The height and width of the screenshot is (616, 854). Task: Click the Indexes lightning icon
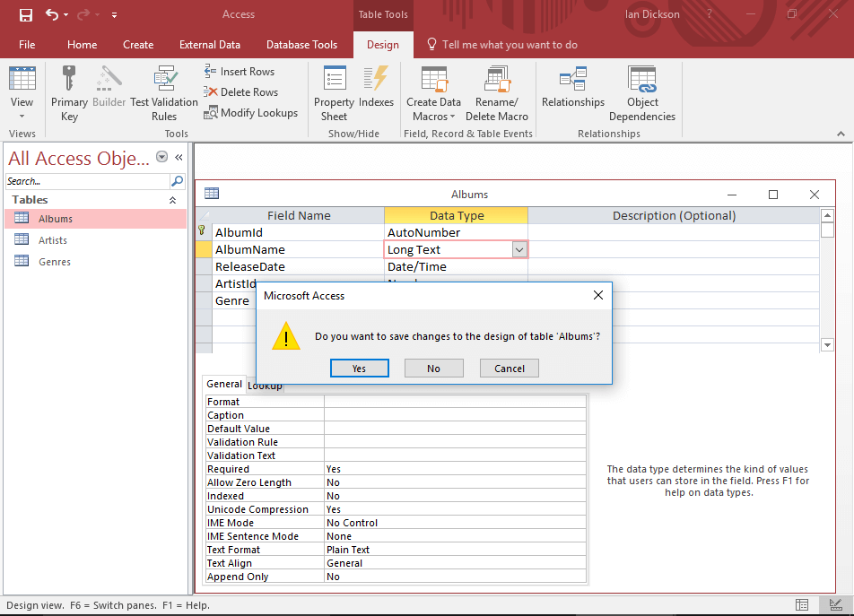[376, 79]
